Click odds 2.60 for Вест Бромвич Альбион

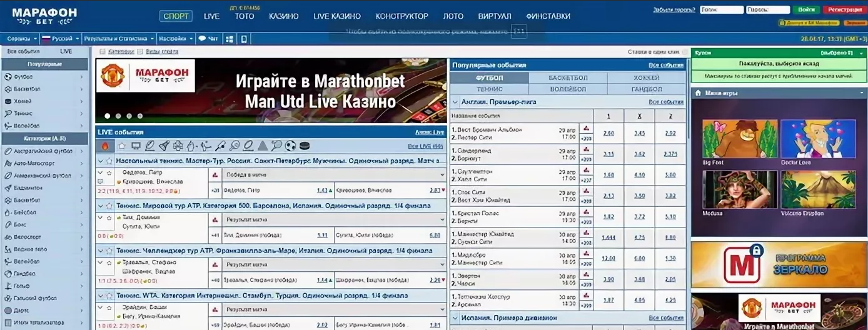608,133
